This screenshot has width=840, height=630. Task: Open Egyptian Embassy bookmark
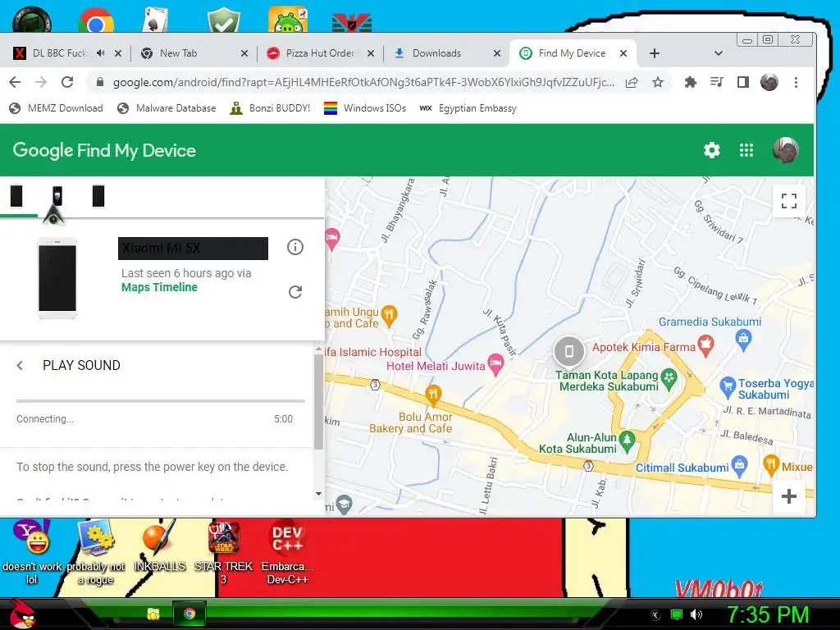pos(468,108)
